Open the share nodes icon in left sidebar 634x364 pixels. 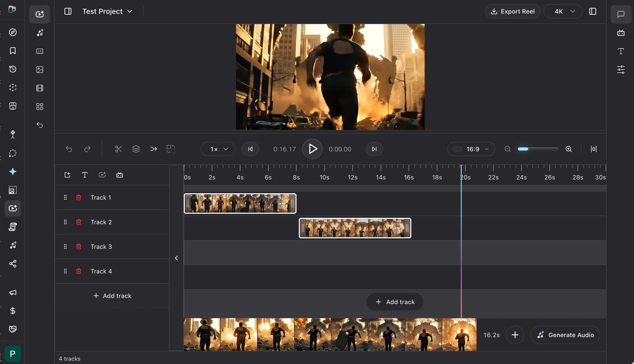pos(13,264)
